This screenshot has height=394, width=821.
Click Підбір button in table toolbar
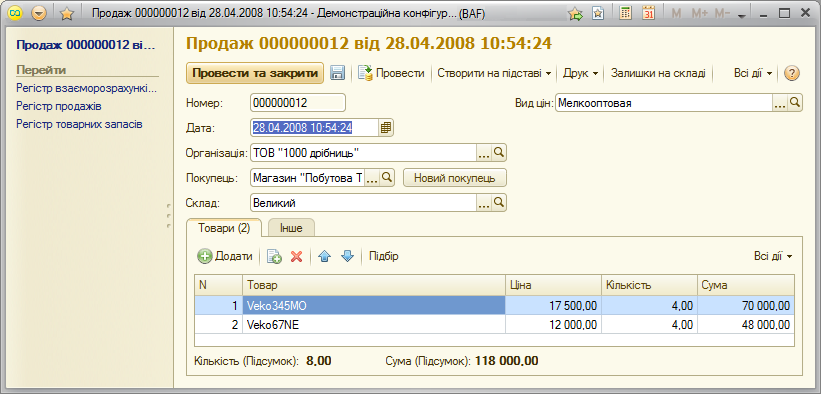pyautogui.click(x=384, y=256)
